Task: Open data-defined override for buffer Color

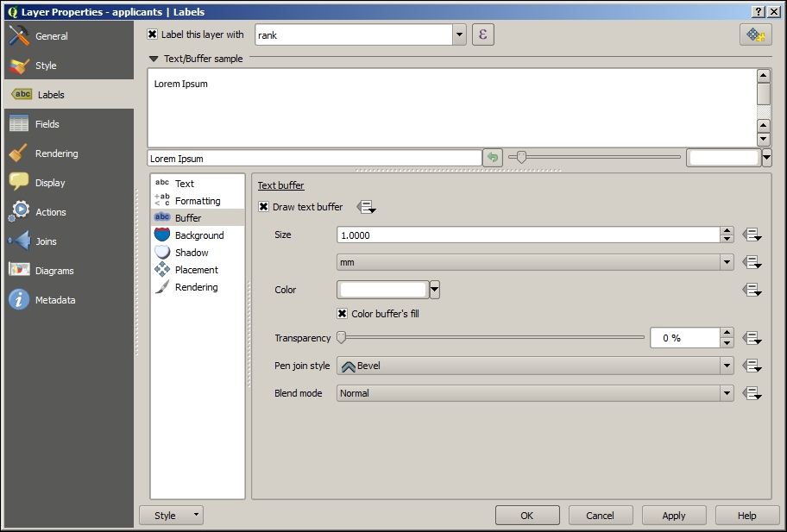Action: click(752, 290)
